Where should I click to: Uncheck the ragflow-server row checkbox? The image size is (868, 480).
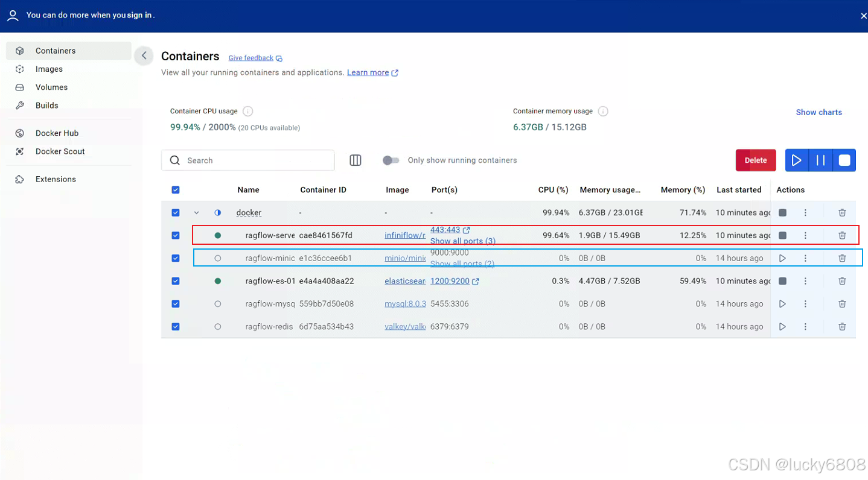(x=176, y=236)
